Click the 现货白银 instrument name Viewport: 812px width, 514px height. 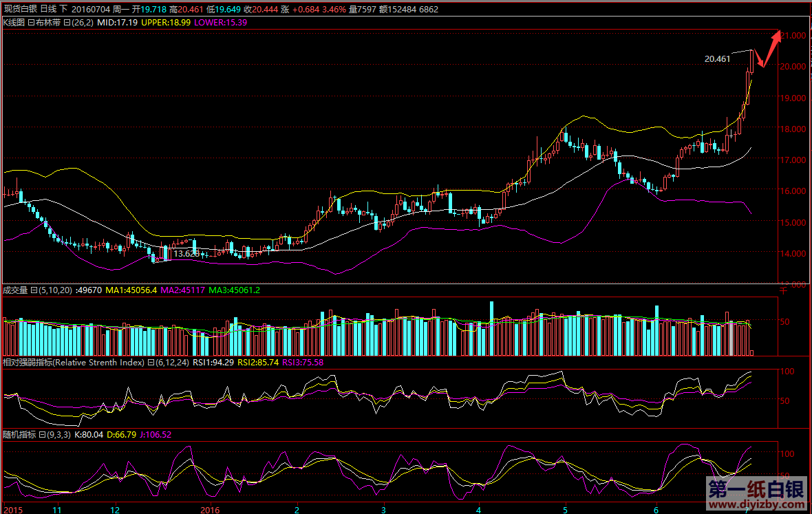pyautogui.click(x=19, y=10)
